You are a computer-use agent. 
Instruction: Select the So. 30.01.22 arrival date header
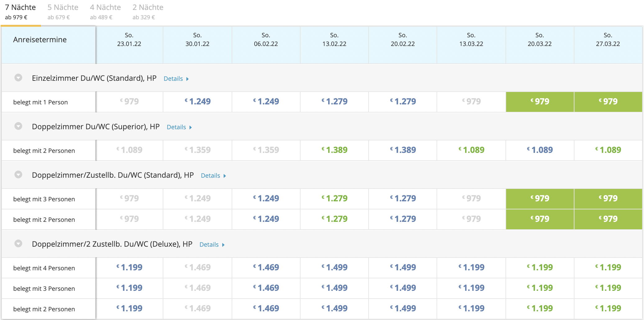pos(197,45)
